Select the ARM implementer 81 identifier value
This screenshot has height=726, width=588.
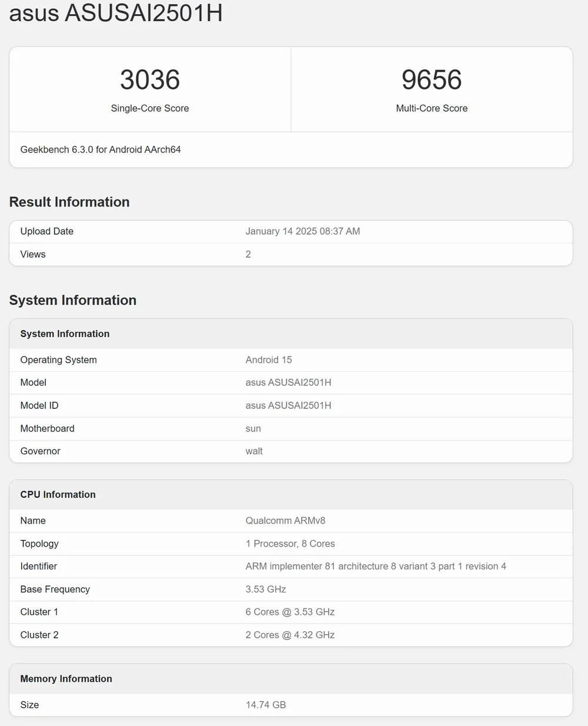click(376, 567)
